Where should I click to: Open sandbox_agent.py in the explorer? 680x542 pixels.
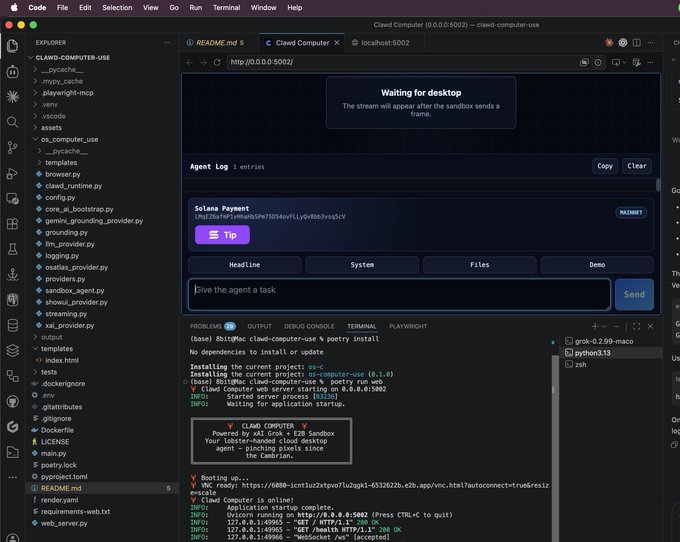tap(75, 291)
